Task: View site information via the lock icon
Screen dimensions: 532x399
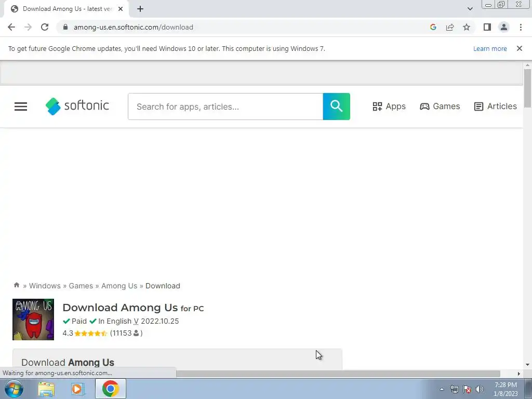Action: pos(65,27)
